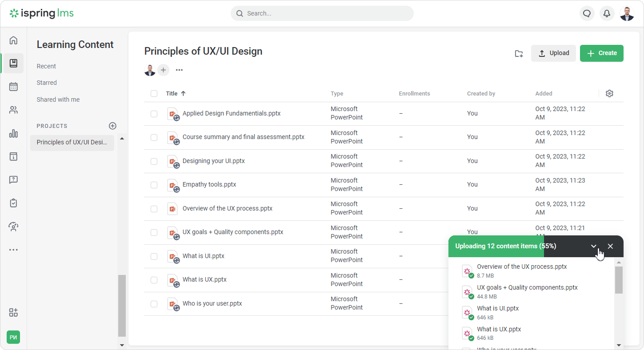
Task: Open the reports bar chart icon
Action: [13, 133]
